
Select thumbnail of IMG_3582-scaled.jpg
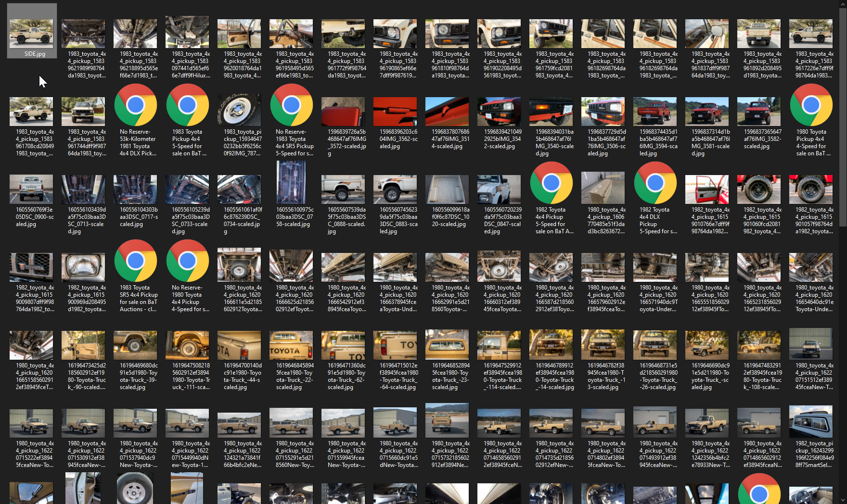point(759,112)
